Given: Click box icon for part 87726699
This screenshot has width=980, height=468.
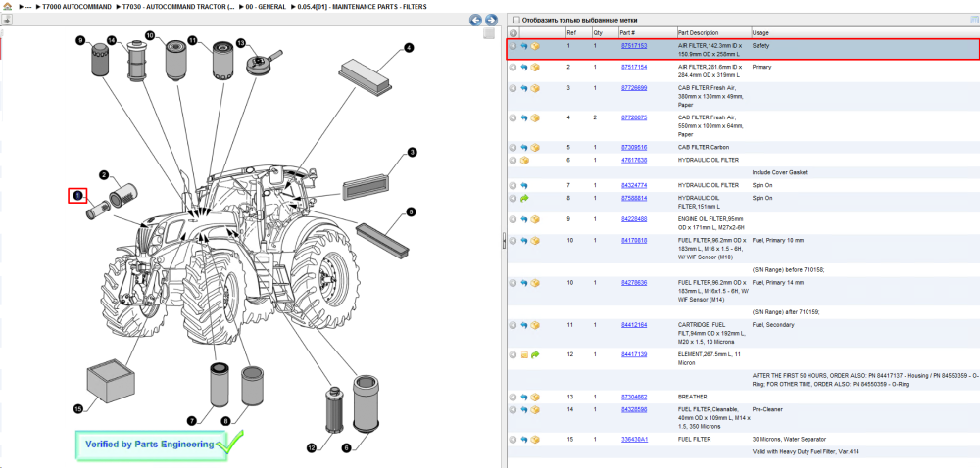Looking at the screenshot, I should click(535, 89).
